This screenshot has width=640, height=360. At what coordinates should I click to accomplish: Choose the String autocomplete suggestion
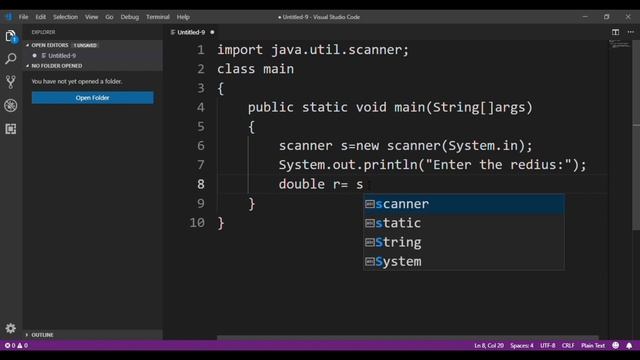click(x=464, y=242)
